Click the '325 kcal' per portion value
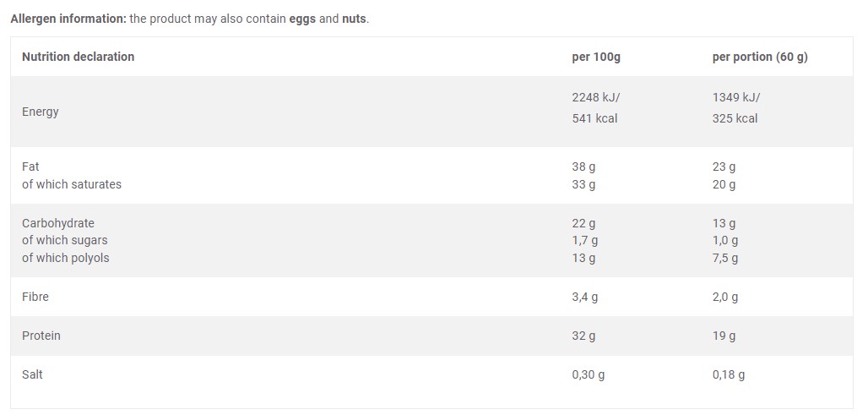This screenshot has height=415, width=868. tap(735, 118)
